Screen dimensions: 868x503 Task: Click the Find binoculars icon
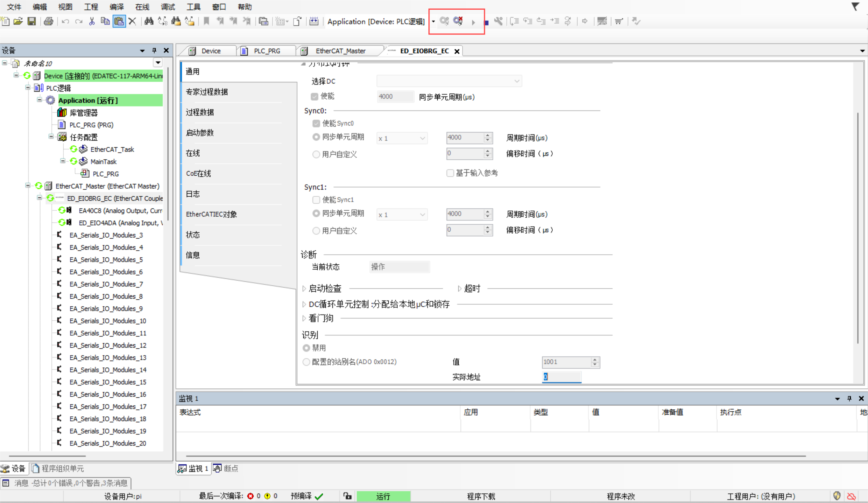tap(149, 21)
